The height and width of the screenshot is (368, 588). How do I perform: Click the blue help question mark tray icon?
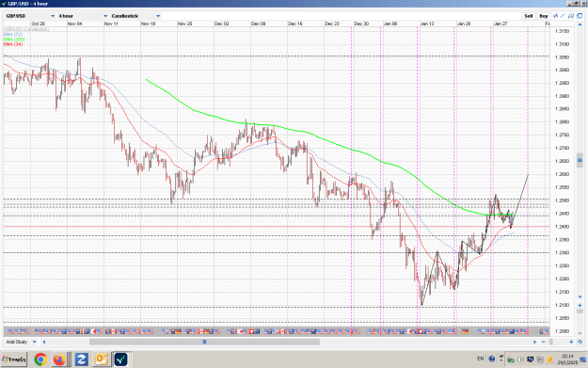[x=492, y=359]
